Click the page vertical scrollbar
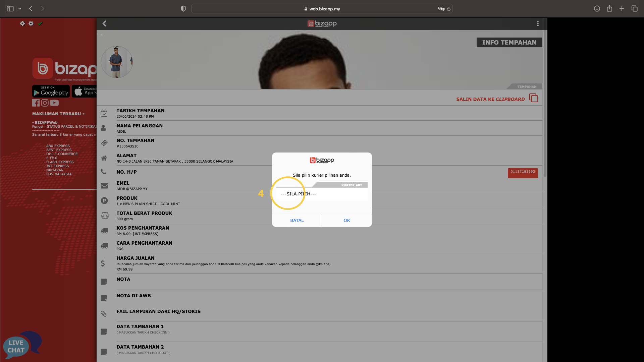Viewport: 644px width, 362px height. (x=545, y=97)
